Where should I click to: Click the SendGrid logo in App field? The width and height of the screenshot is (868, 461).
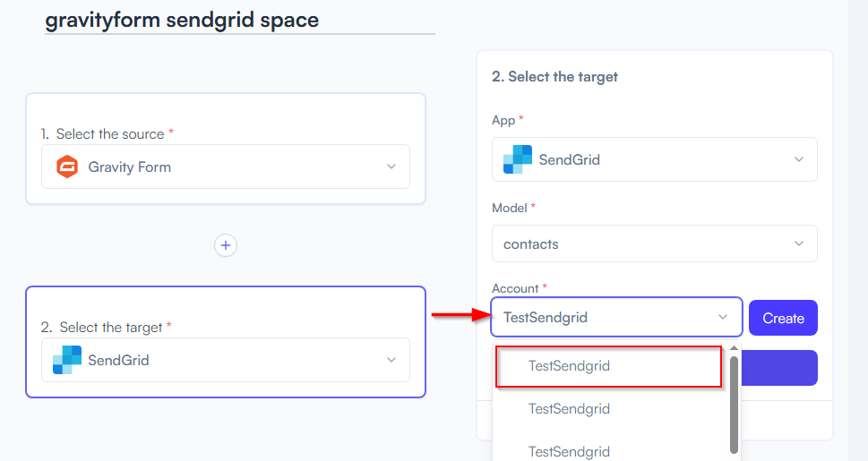pos(518,159)
